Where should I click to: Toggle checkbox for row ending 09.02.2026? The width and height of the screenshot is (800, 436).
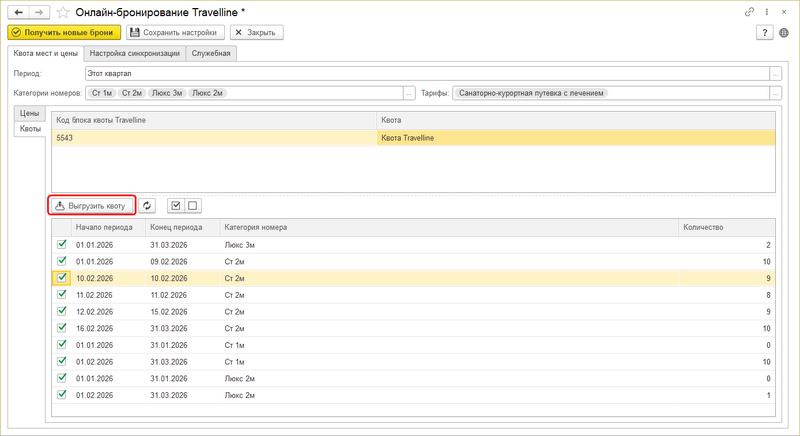tap(62, 261)
